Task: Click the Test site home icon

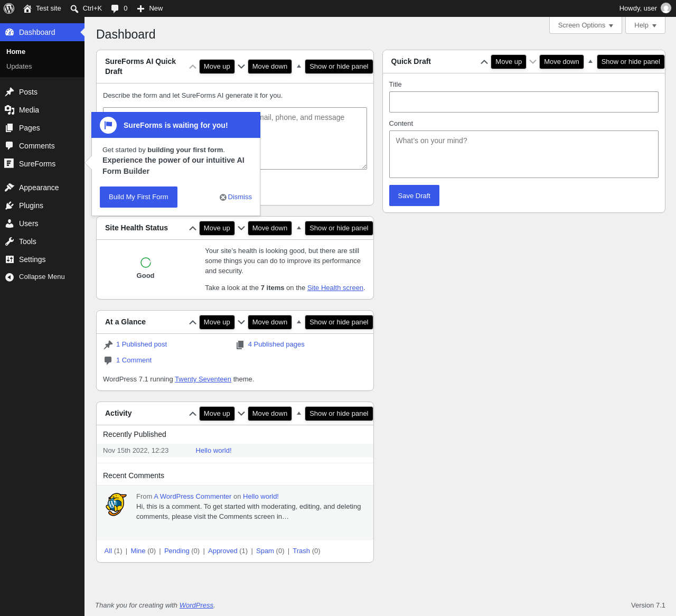Action: click(27, 8)
